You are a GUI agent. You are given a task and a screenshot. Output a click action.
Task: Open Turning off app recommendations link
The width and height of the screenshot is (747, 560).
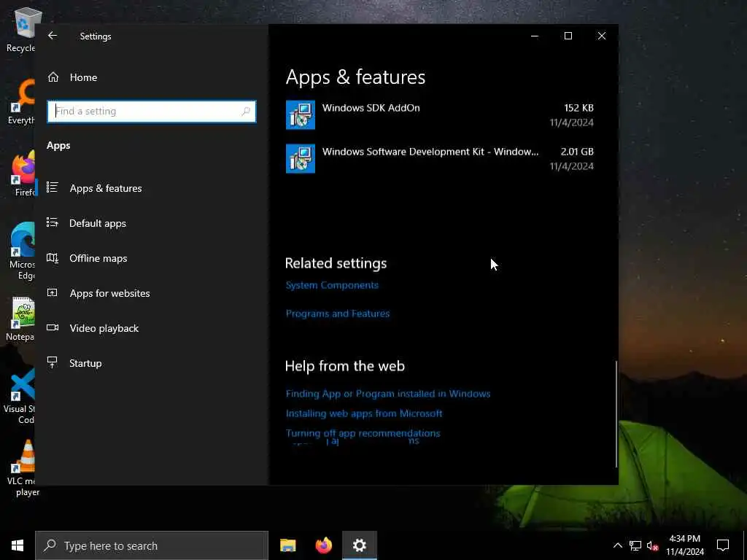[363, 433]
